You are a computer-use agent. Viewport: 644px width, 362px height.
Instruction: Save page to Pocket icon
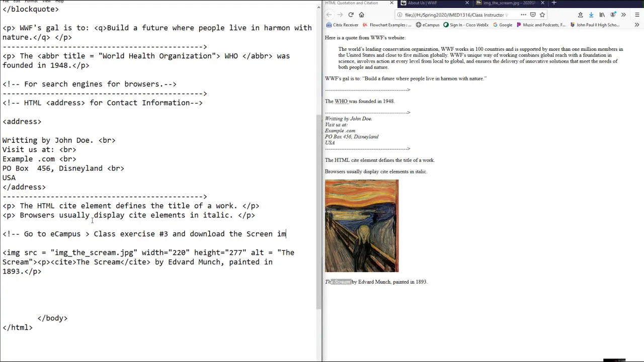[x=533, y=15]
